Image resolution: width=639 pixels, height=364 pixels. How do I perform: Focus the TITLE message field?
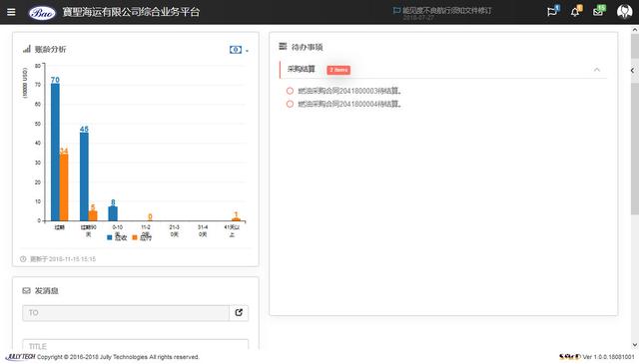pos(136,345)
